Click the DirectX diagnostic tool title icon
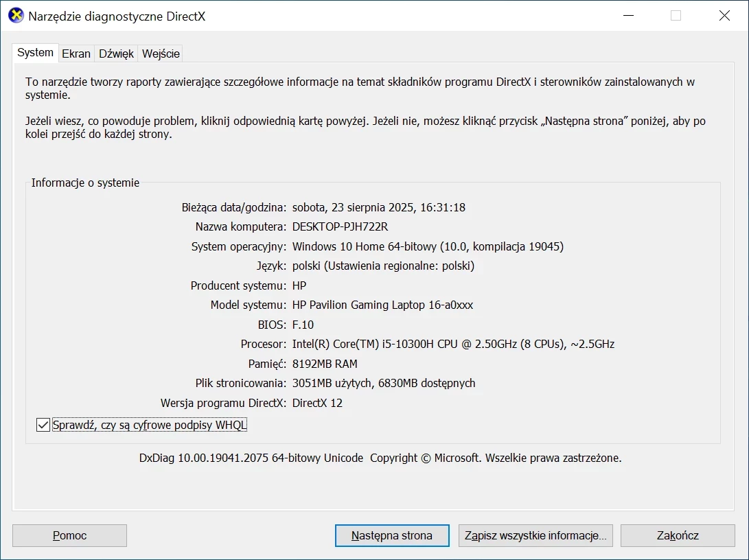Image resolution: width=749 pixels, height=560 pixels. pos(16,16)
